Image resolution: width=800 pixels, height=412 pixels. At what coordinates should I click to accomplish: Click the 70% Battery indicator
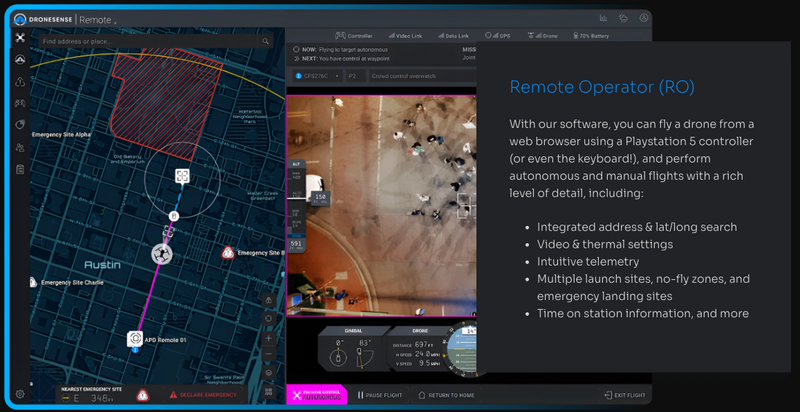(591, 36)
